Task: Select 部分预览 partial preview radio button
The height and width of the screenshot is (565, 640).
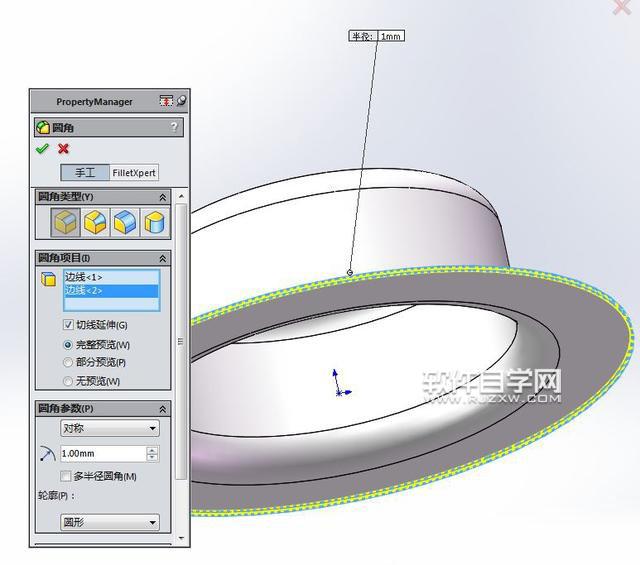Action: pos(68,362)
